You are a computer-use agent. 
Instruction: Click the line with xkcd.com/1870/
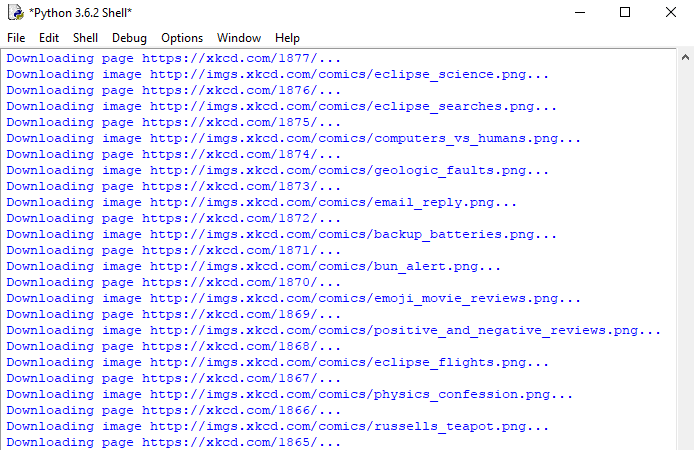[x=174, y=282]
